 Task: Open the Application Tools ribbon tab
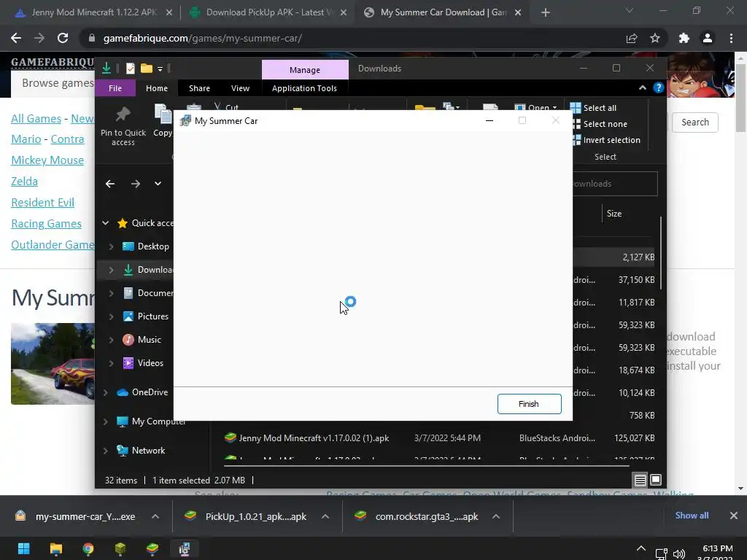pos(304,88)
